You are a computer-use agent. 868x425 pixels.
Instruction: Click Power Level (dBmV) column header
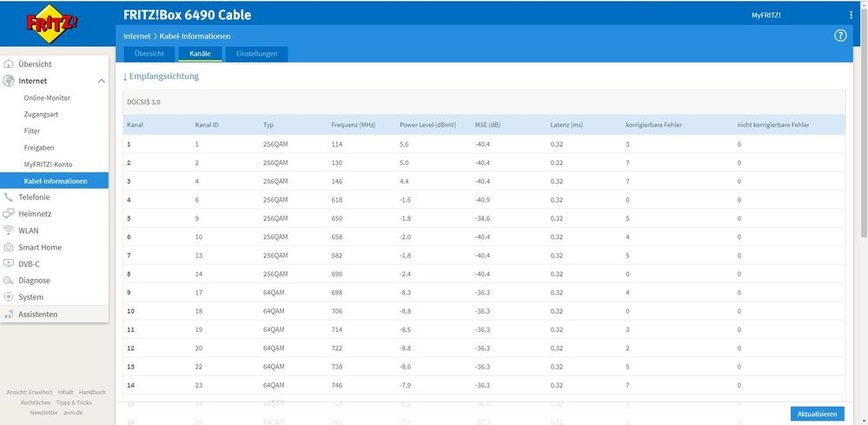[427, 125]
